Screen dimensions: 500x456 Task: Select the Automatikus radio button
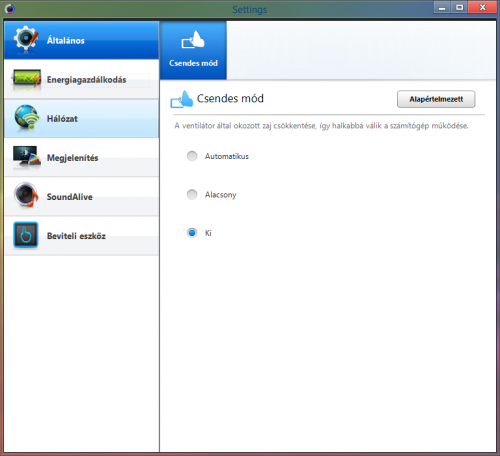pos(192,156)
